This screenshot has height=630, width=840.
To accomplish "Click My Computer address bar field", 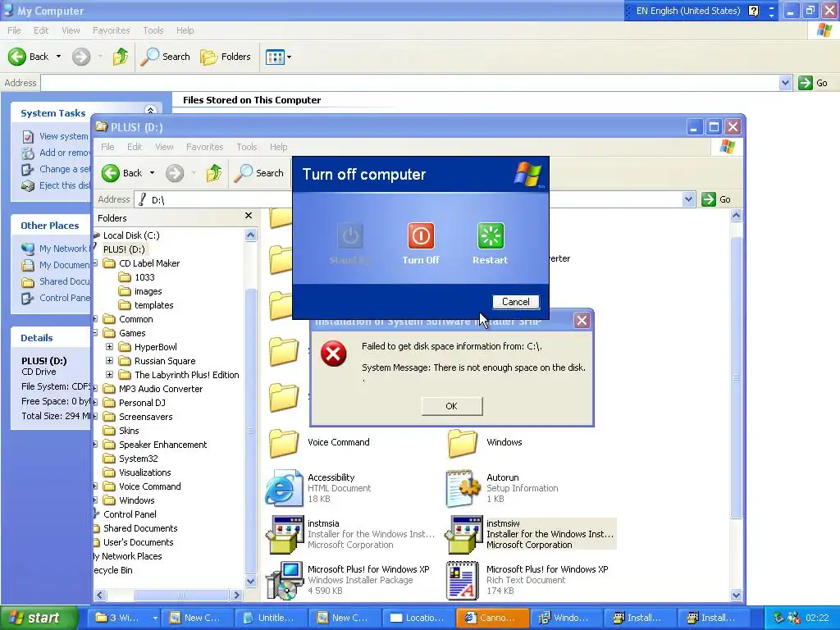I will [410, 83].
